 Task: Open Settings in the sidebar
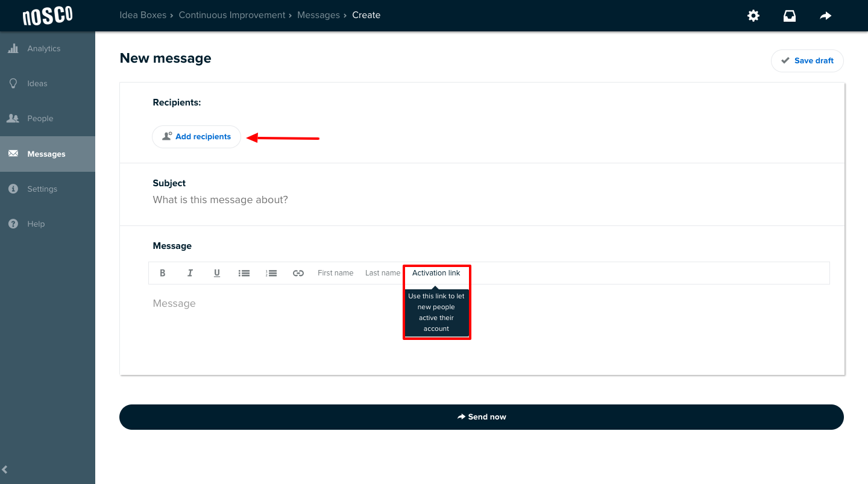tap(48, 189)
